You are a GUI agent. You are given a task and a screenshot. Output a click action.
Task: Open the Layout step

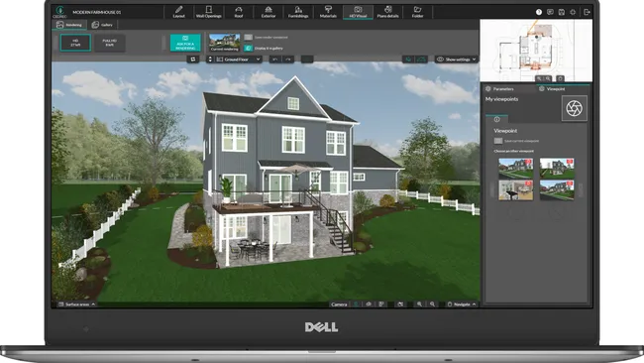(178, 12)
